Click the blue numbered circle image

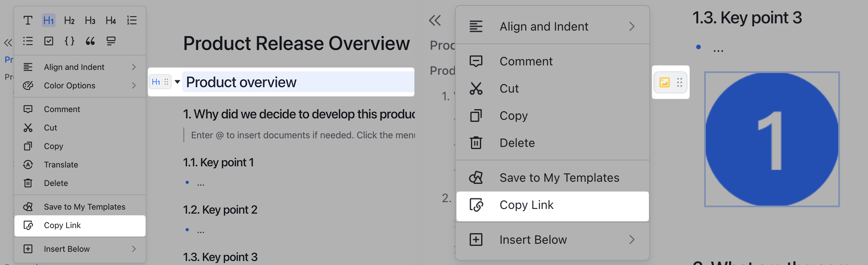coord(771,139)
